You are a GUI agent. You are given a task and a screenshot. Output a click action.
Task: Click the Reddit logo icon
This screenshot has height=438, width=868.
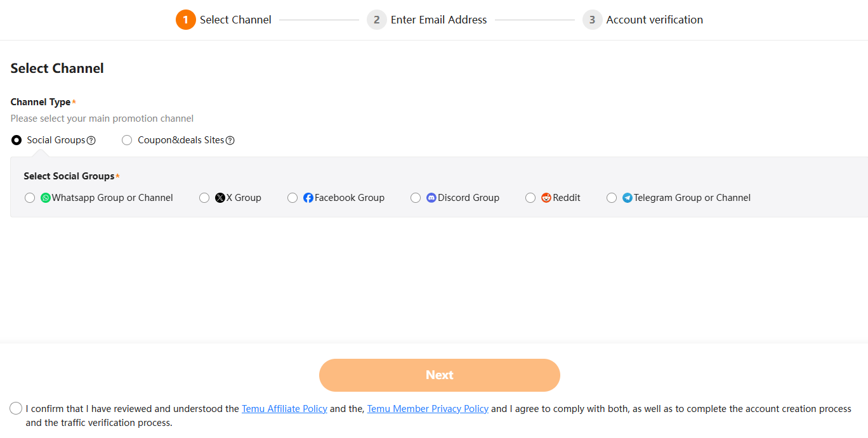click(x=546, y=198)
